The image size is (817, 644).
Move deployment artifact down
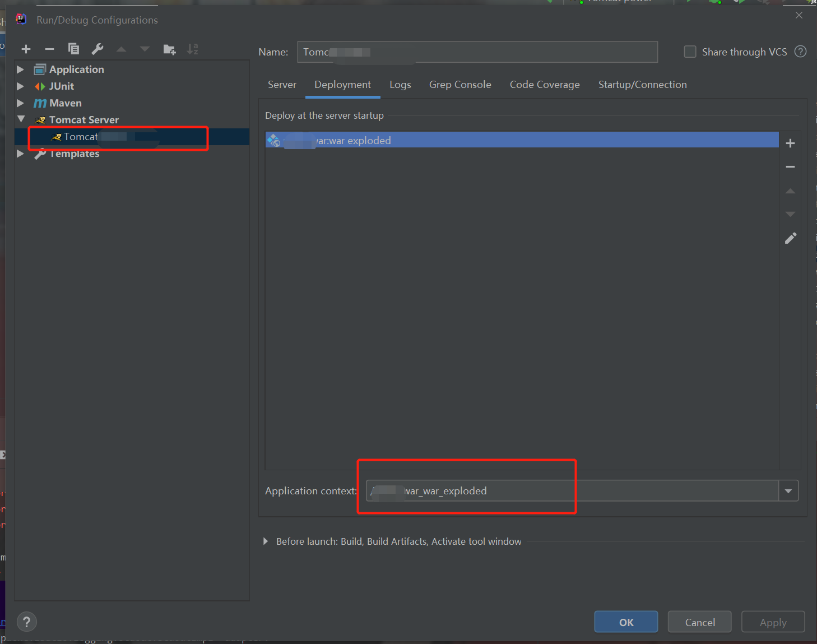(790, 214)
